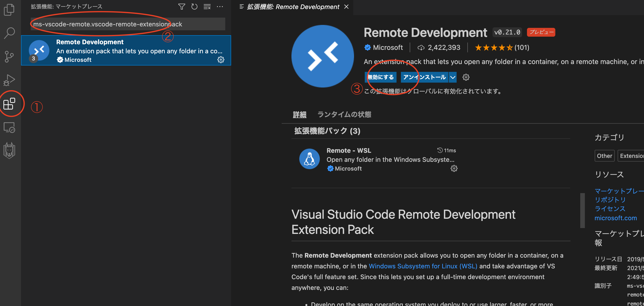Open the Explorer files view
The width and height of the screenshot is (644, 306).
pos(9,10)
